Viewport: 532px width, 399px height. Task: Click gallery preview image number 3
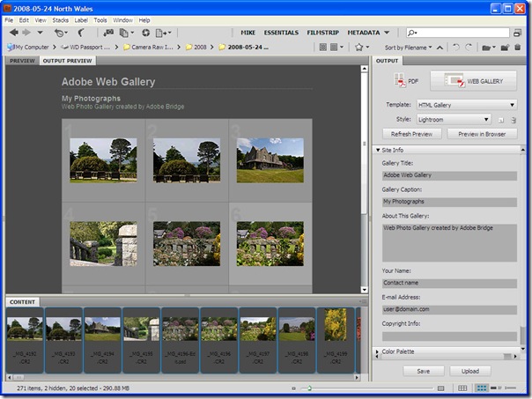point(270,160)
